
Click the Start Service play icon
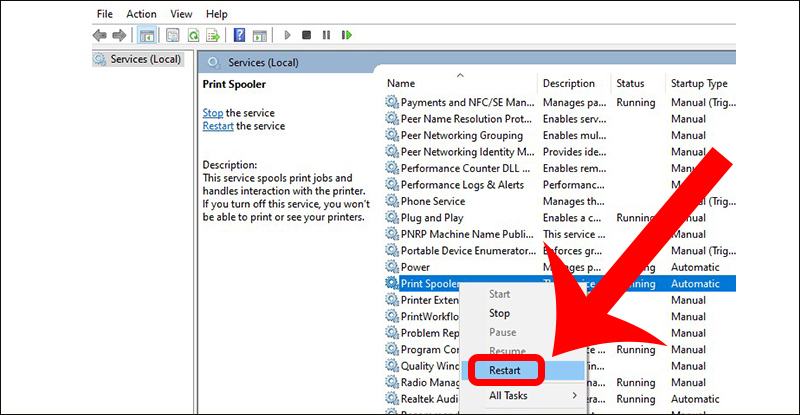tap(287, 35)
